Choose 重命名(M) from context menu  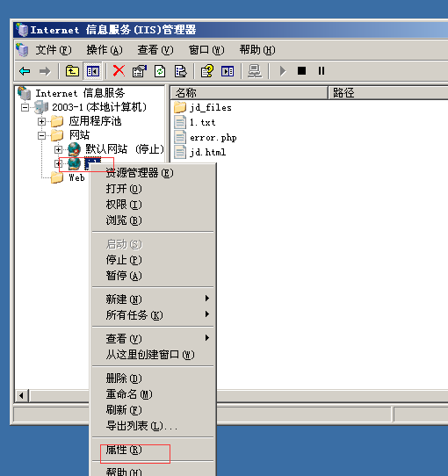[x=153, y=394]
